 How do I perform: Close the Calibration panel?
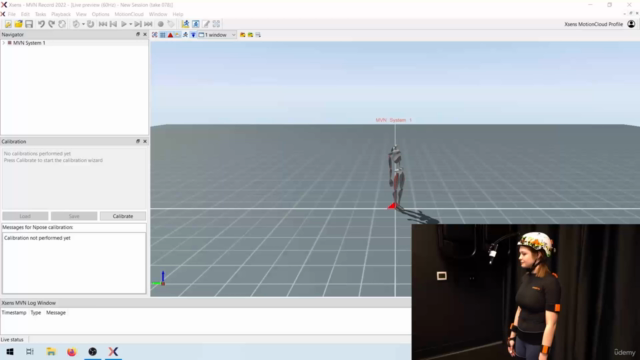pos(145,141)
